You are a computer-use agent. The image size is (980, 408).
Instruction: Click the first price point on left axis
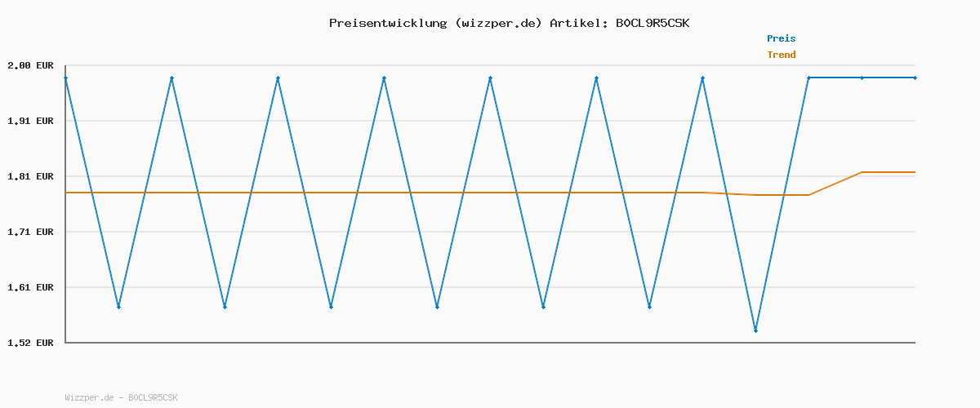[65, 78]
